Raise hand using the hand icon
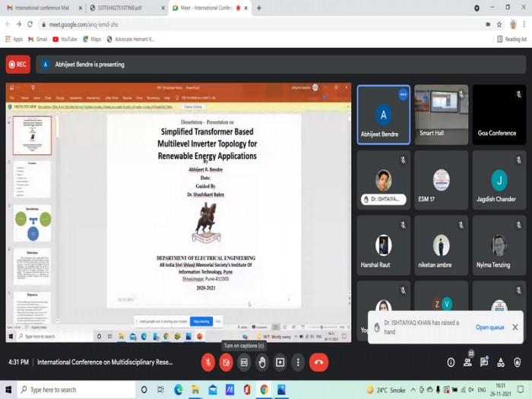This screenshot has width=532, height=399. point(262,363)
